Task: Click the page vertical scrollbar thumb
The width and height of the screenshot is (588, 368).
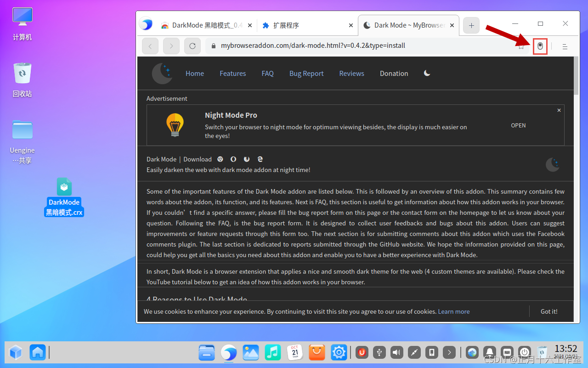Action: (x=577, y=76)
